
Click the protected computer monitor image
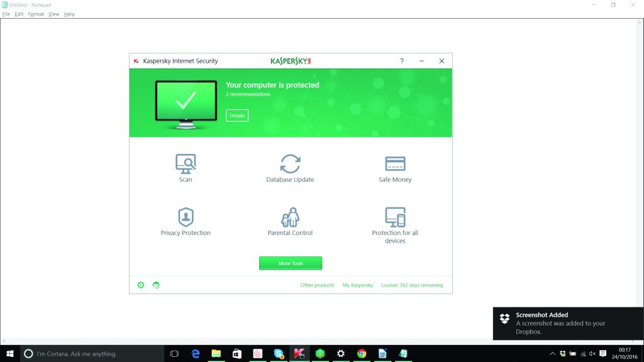[x=186, y=104]
